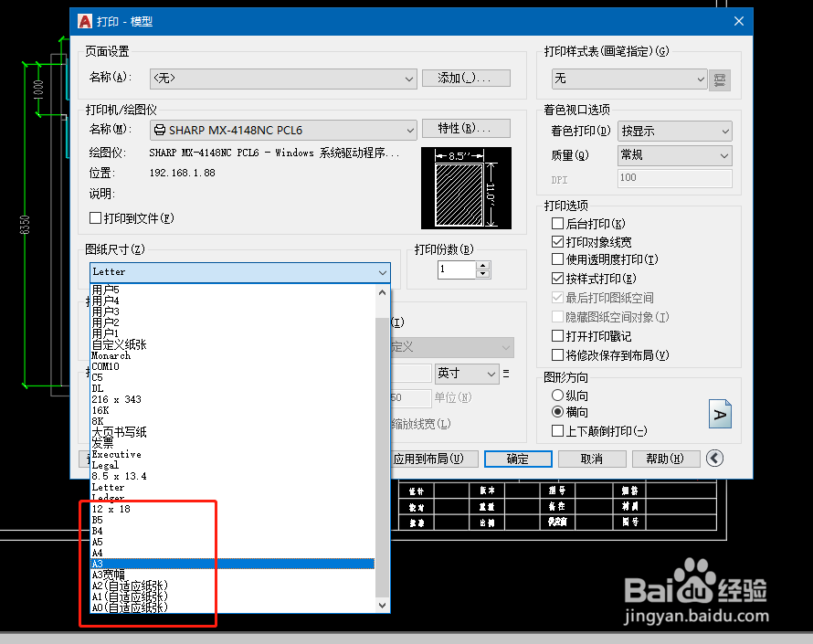Select A5 paper size option
The width and height of the screenshot is (813, 644).
[x=233, y=542]
